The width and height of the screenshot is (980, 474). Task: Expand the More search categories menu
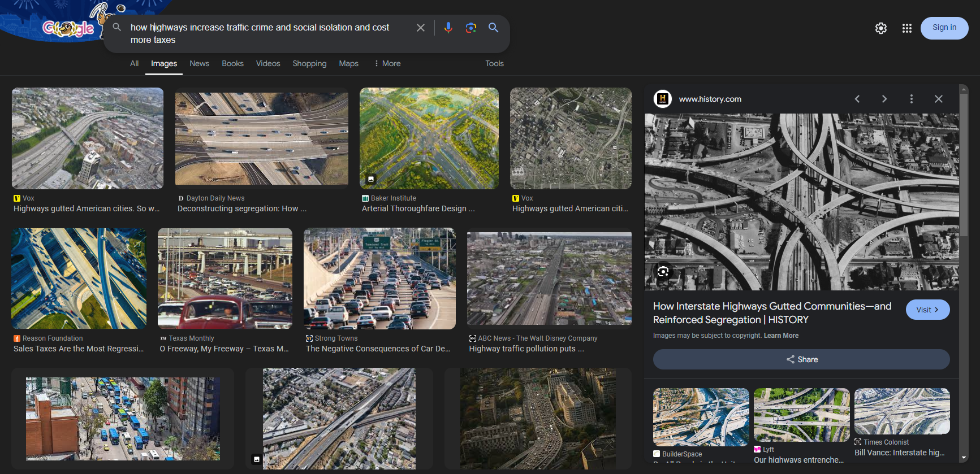click(387, 63)
